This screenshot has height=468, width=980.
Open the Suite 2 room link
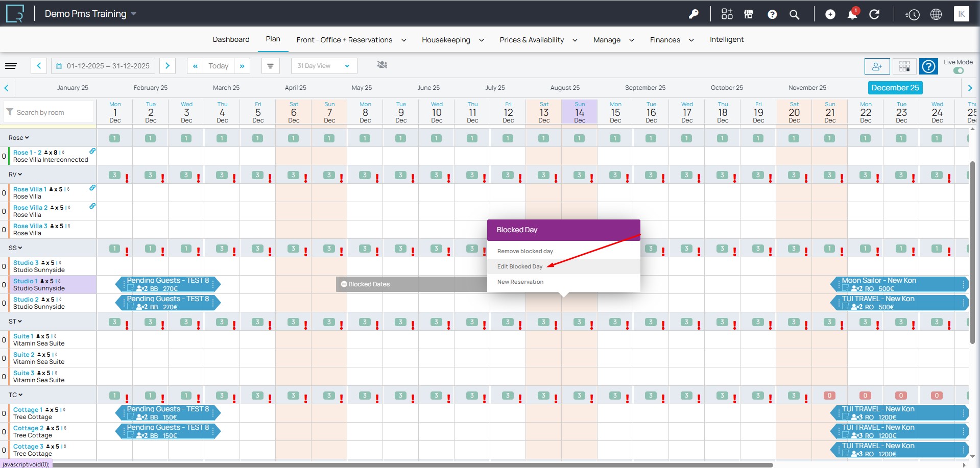24,354
